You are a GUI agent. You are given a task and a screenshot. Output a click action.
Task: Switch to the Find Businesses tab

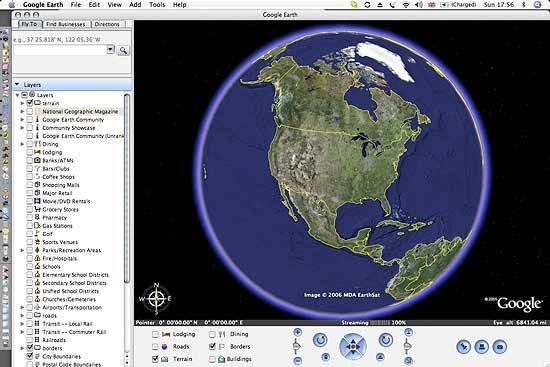click(66, 24)
